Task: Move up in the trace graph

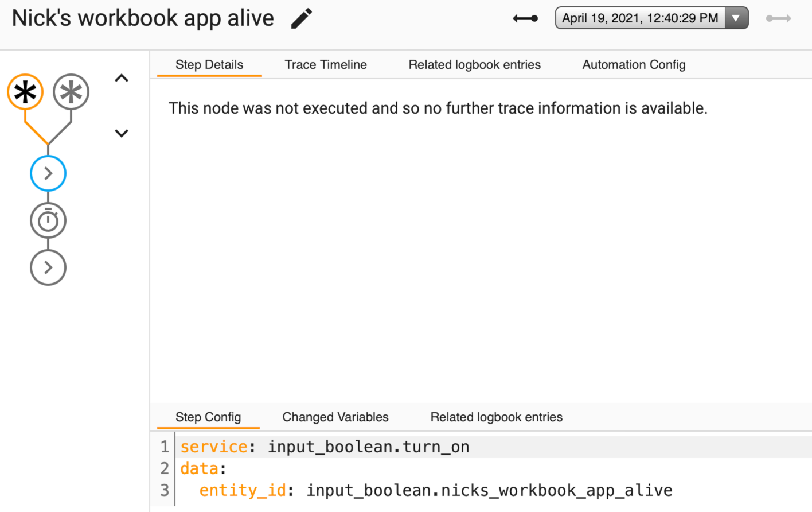Action: [x=121, y=77]
